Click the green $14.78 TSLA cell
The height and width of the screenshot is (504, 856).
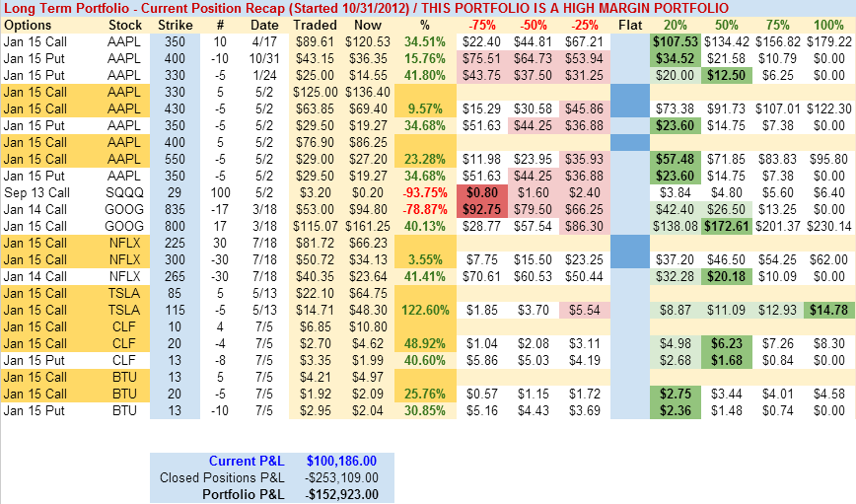pyautogui.click(x=829, y=311)
